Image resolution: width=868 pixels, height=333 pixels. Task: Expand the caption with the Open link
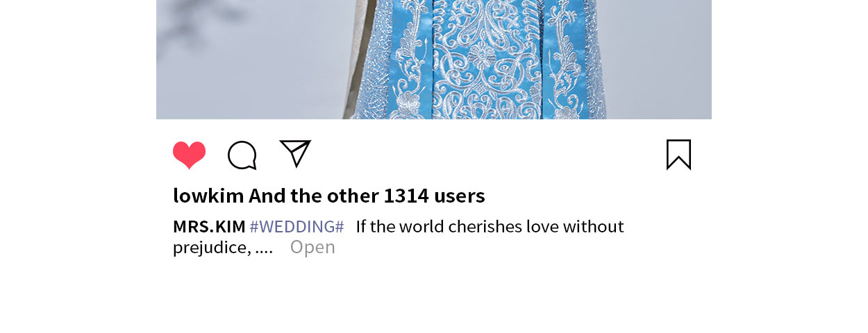click(x=312, y=247)
